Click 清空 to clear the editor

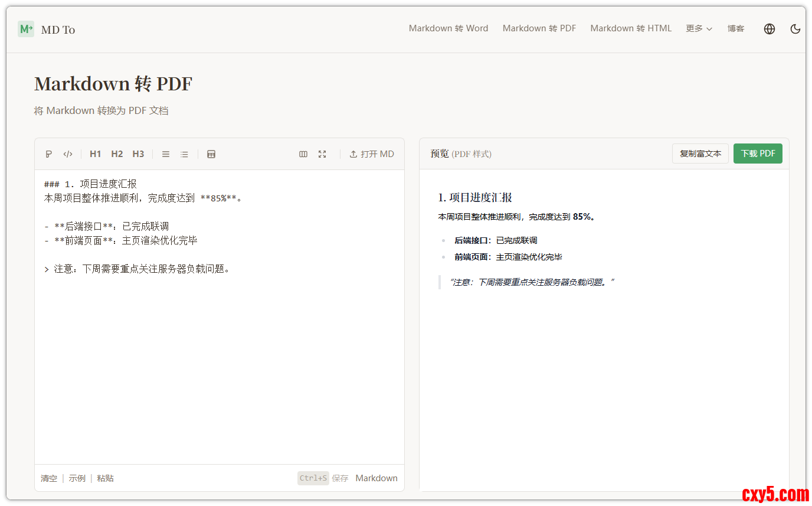[x=49, y=478]
